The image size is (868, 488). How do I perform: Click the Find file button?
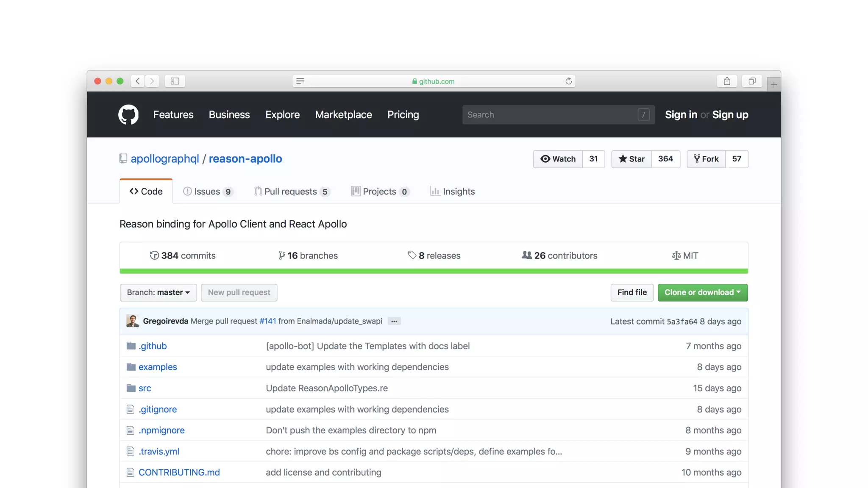[632, 293]
